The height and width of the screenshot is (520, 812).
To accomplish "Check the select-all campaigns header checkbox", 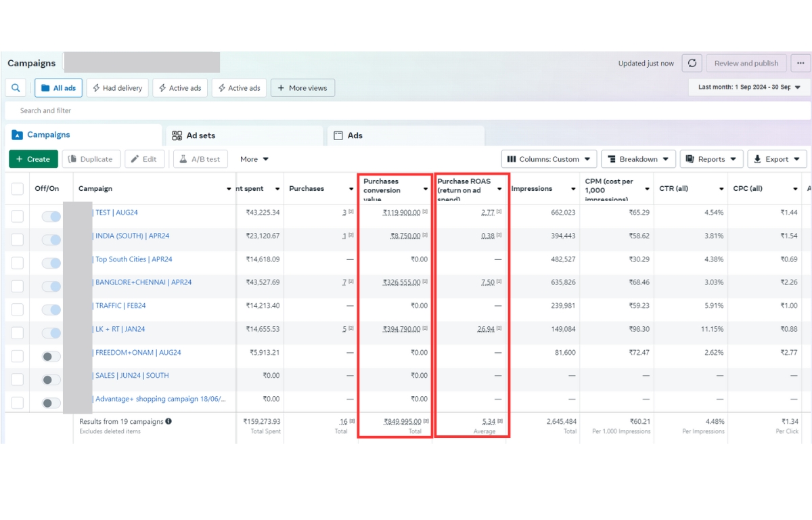I will 18,189.
